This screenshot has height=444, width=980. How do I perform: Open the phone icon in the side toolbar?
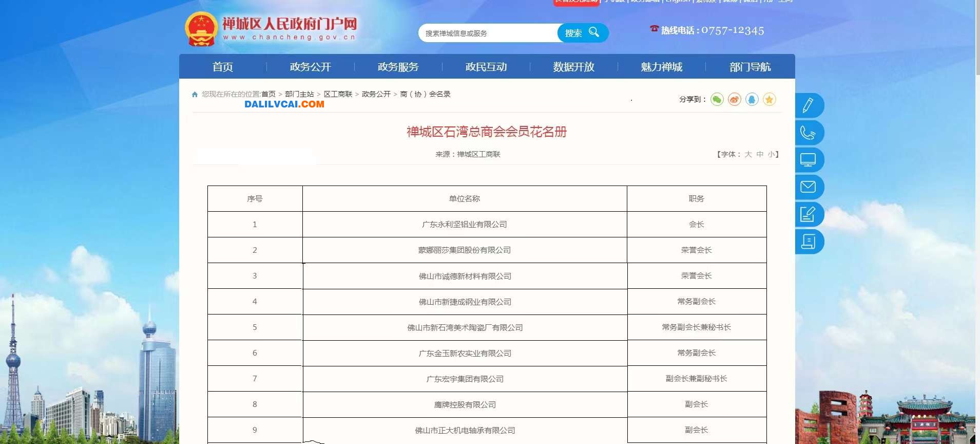[x=808, y=133]
